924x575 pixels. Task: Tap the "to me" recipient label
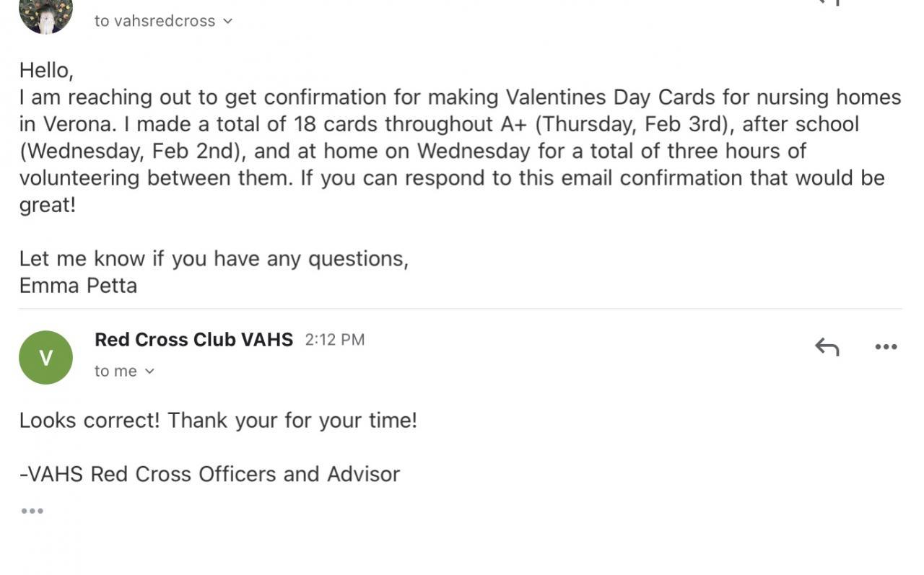(x=115, y=371)
